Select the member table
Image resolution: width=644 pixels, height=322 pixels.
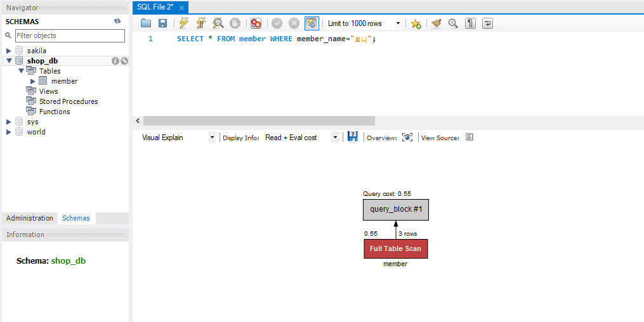coord(65,81)
